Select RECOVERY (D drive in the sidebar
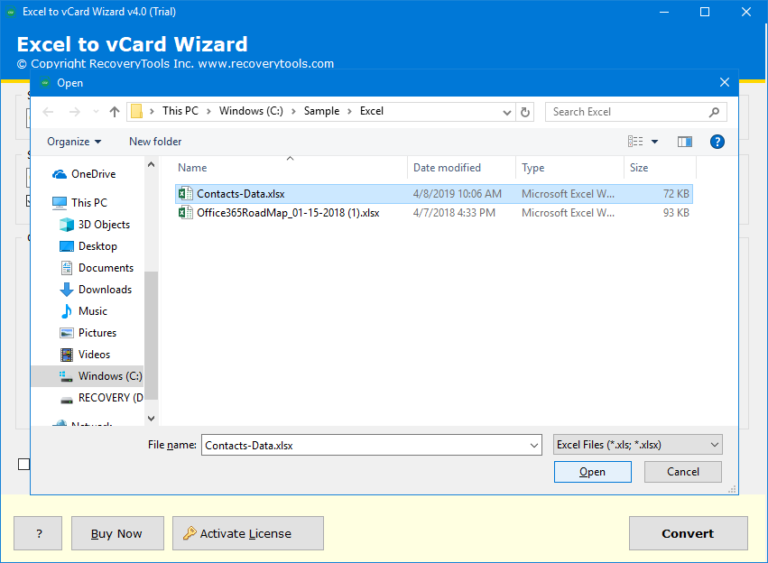Viewport: 768px width, 563px height. (102, 398)
